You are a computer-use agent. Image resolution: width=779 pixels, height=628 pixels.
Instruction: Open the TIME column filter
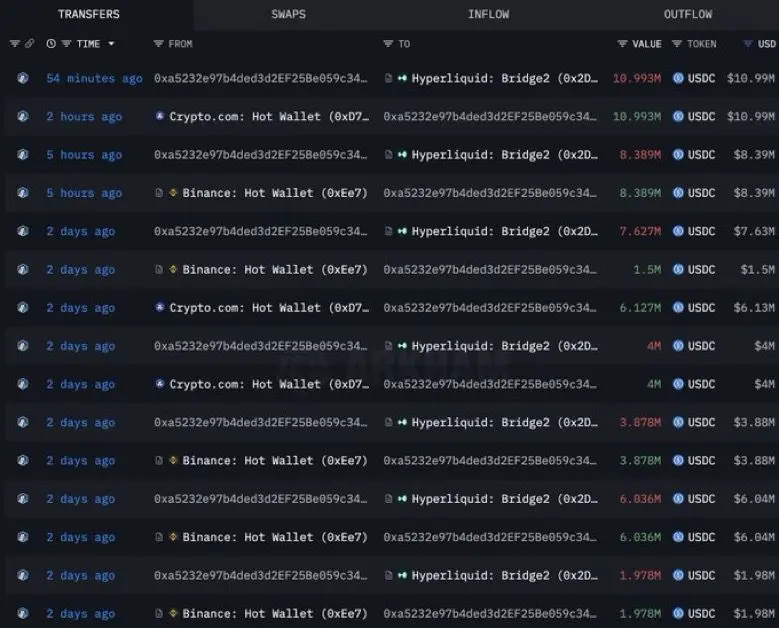tap(66, 44)
